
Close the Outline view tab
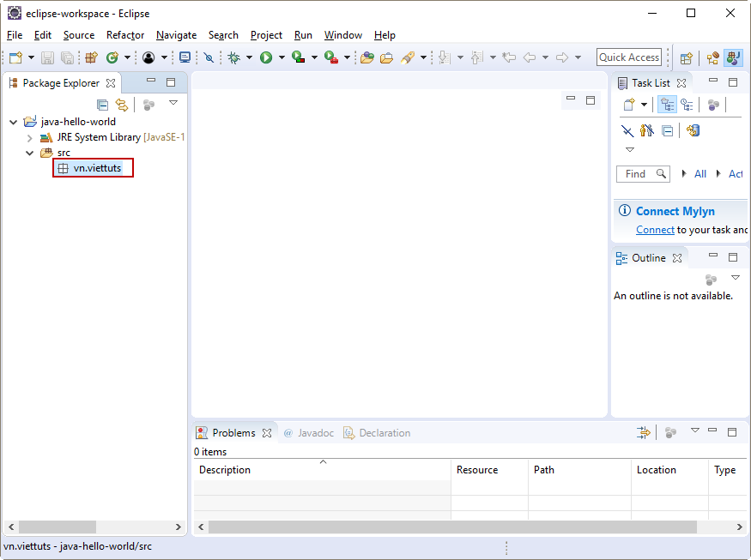677,258
